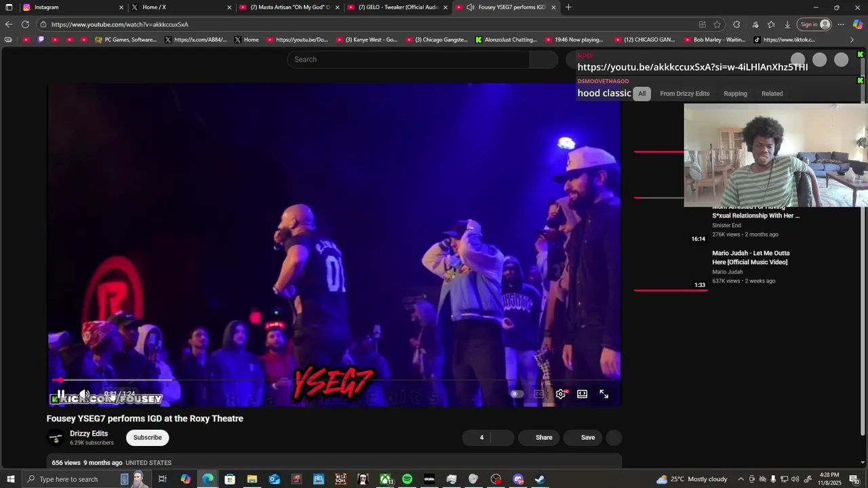This screenshot has height=488, width=868.
Task: Switch to GELO - Tweaker tab
Action: (397, 7)
